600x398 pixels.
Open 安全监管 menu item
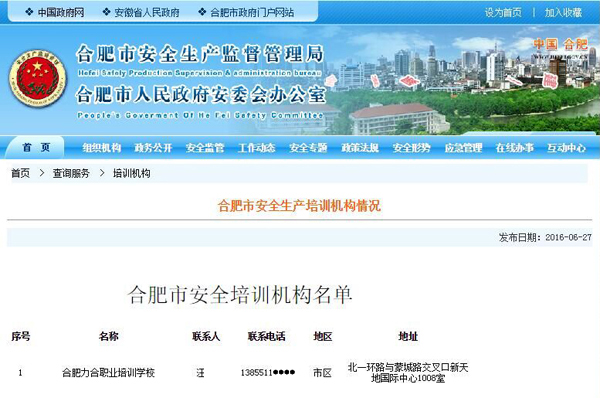pyautogui.click(x=205, y=148)
